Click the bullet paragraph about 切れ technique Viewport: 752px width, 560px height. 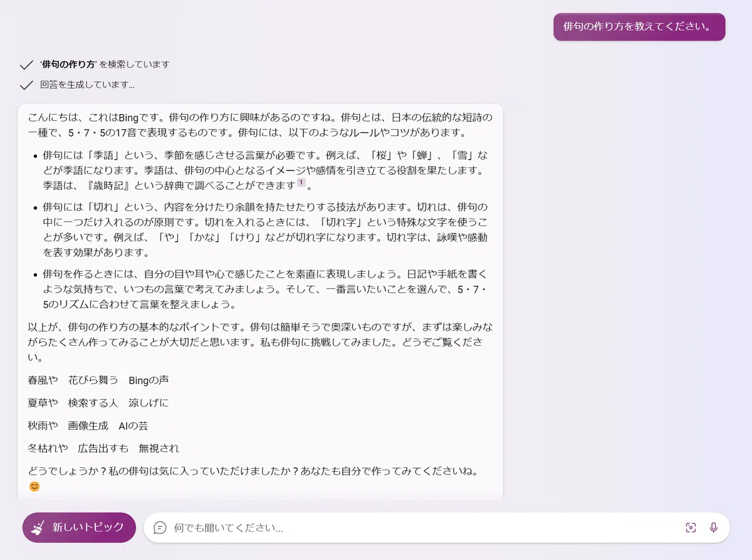pos(266,230)
